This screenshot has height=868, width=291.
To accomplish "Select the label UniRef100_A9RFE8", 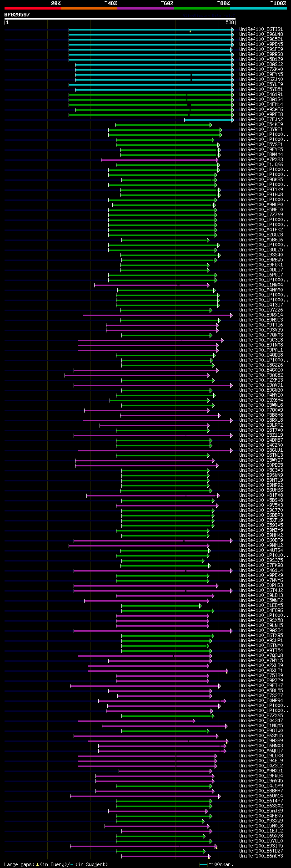I will point(261,115).
